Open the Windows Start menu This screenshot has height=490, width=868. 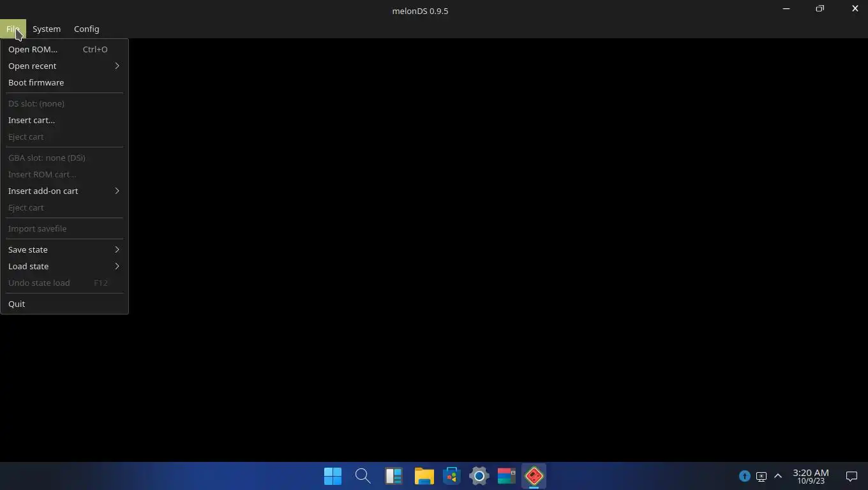(333, 476)
